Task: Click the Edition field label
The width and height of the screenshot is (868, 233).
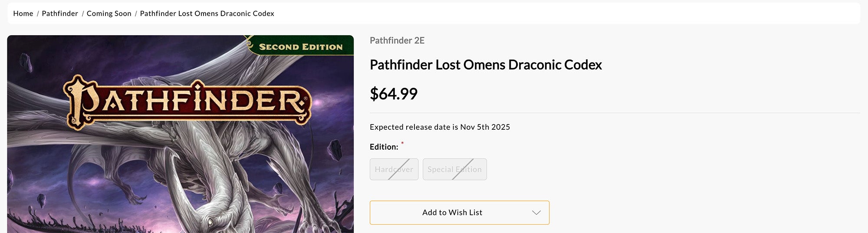Action: (384, 147)
